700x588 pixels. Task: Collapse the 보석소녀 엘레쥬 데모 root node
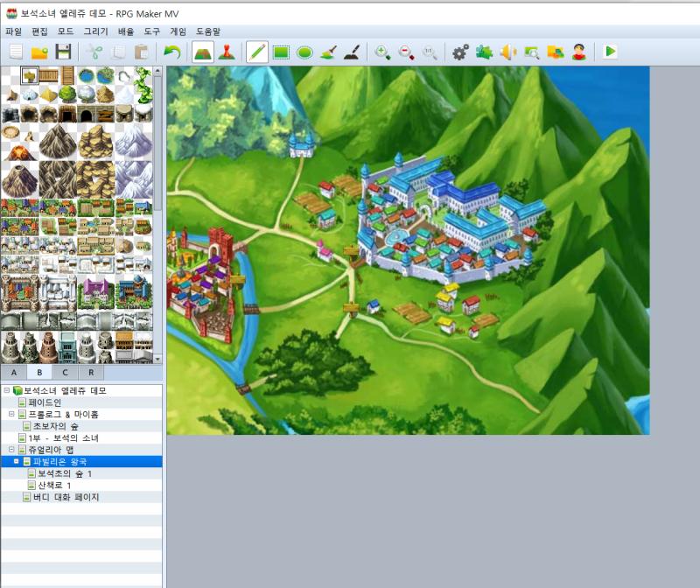point(7,390)
